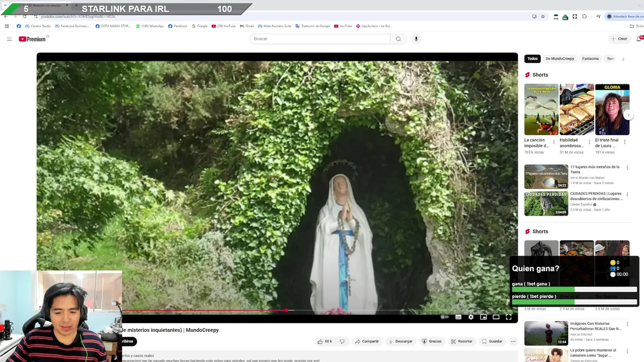Open the Gmail bookmark
644x362 pixels.
coord(247,26)
